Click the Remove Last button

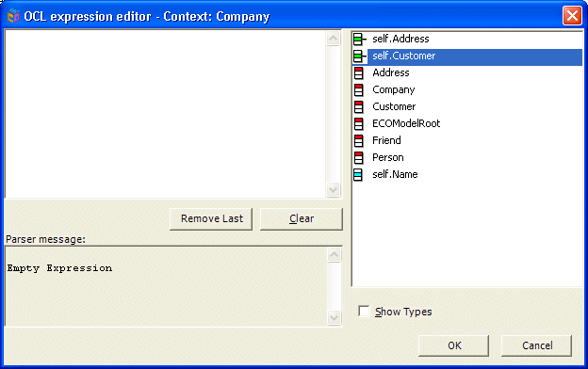211,219
